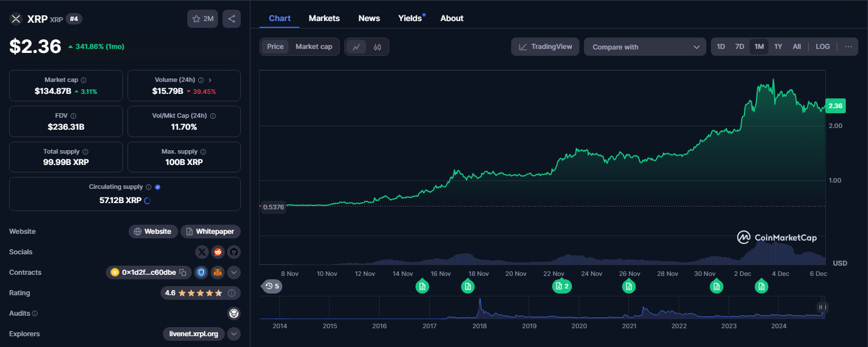Screen dimensions: 868x347
Task: Open the Compare with dropdown
Action: coord(645,47)
